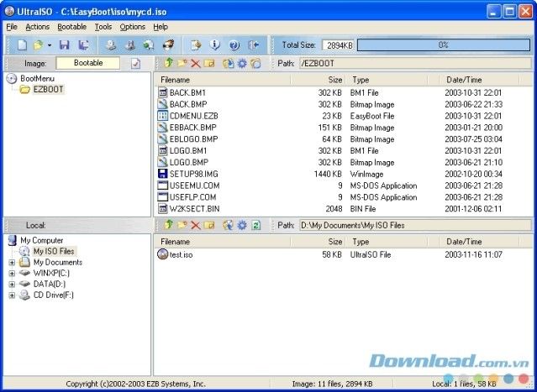The height and width of the screenshot is (392, 537).
Task: Click the Convert image toolbar icon
Action: pyautogui.click(x=149, y=44)
